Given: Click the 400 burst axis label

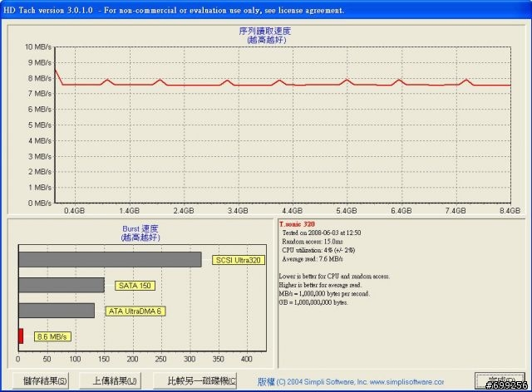Looking at the screenshot, I should [246, 359].
